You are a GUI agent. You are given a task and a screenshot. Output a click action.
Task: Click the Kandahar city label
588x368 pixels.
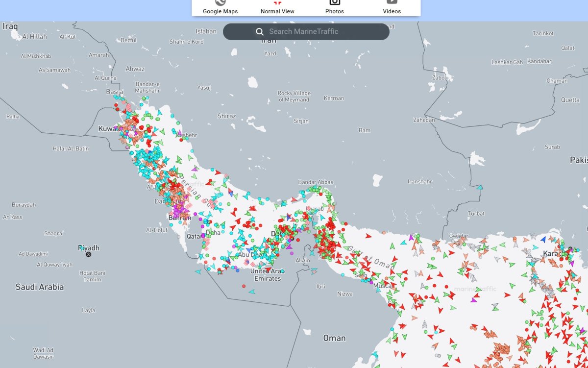tap(539, 62)
